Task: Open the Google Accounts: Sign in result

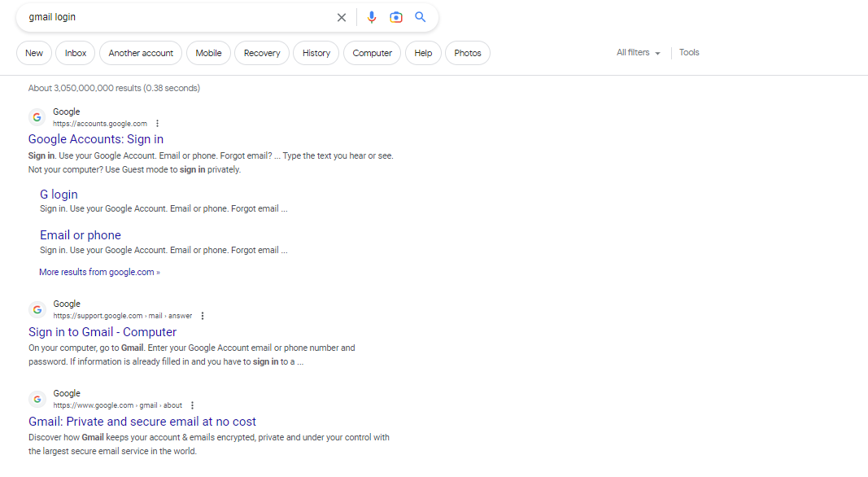Action: click(96, 139)
